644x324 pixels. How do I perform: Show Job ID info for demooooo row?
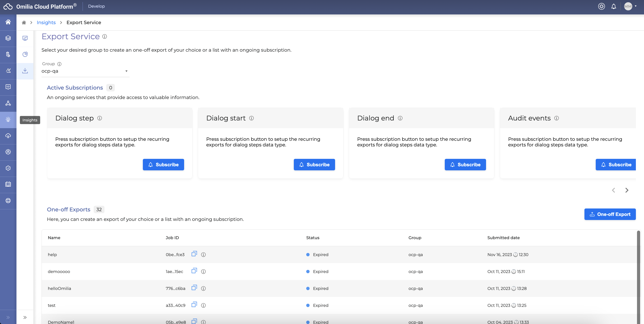[x=203, y=271]
